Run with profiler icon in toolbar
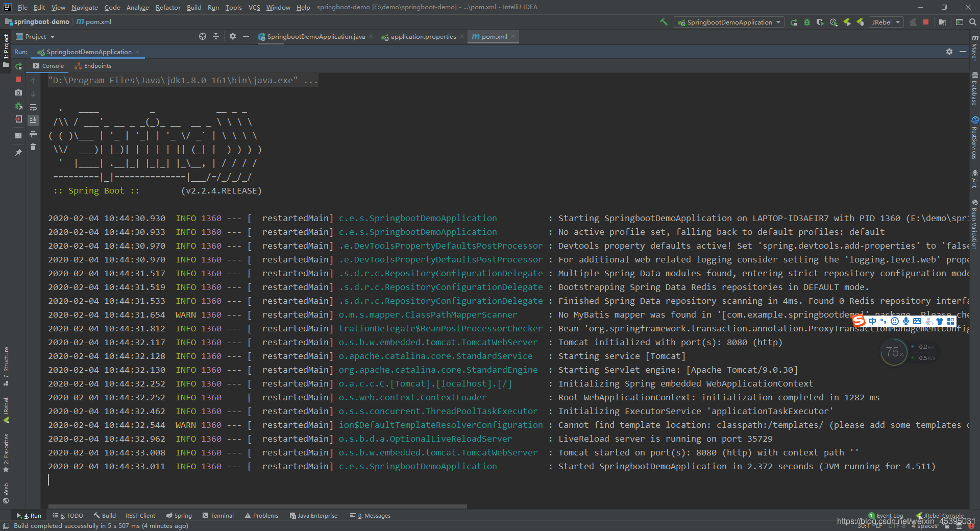The image size is (980, 531). pyautogui.click(x=834, y=22)
